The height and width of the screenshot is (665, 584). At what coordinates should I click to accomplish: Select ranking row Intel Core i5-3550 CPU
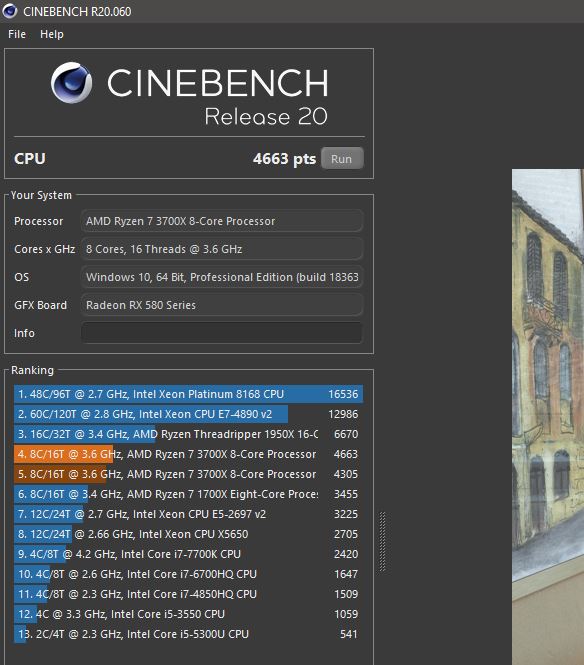click(188, 613)
